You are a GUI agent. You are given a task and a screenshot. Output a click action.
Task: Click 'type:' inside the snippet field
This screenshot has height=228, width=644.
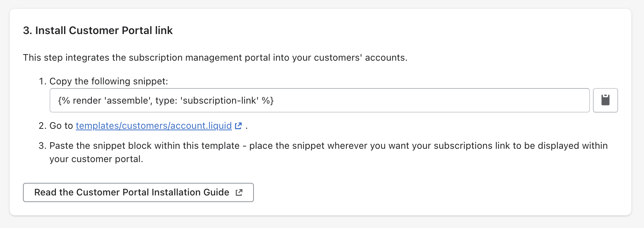coord(165,101)
